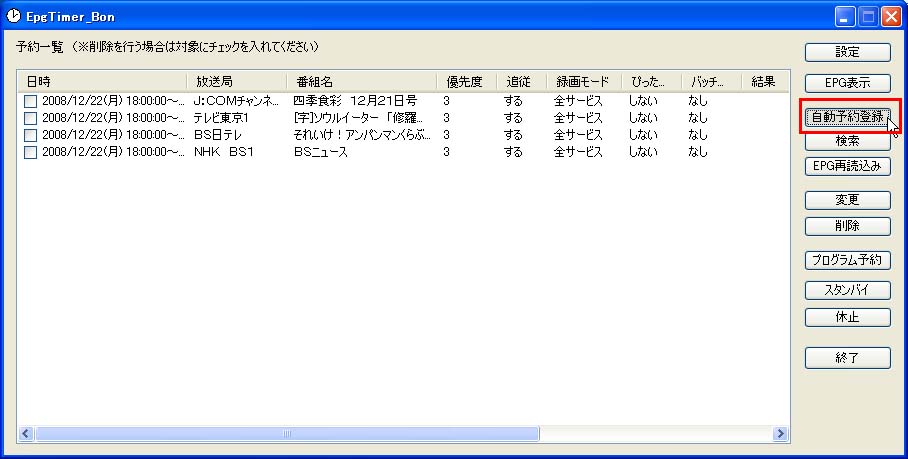Click station name J:COMチャンネ...
Viewport: 908px width, 459px height.
(x=236, y=101)
